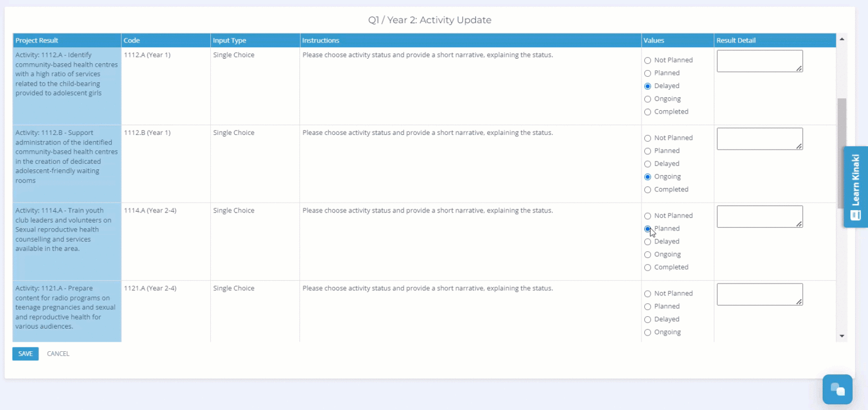
Task: Click the Values column header
Action: [653, 41]
